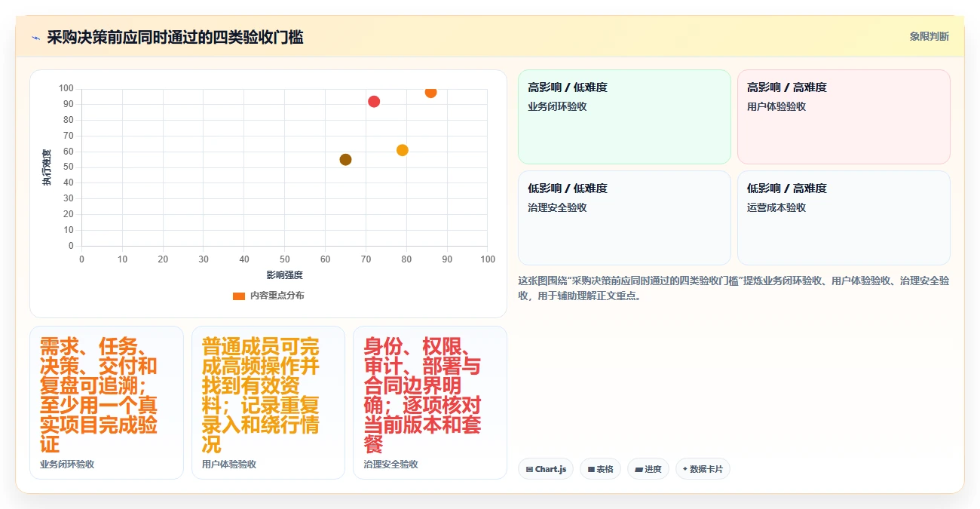This screenshot has height=509, width=980.
Task: Click the lightning icon beside the title
Action: [35, 38]
